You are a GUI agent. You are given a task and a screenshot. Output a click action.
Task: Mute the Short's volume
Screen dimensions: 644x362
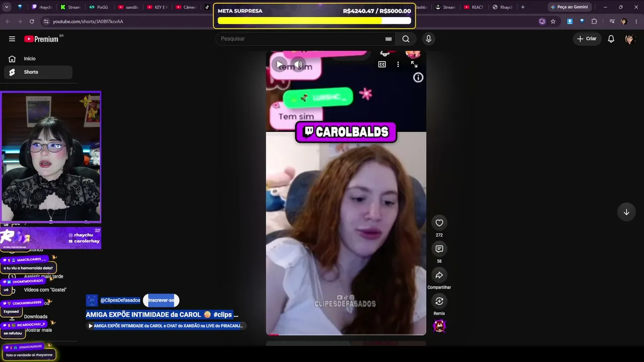pyautogui.click(x=298, y=64)
